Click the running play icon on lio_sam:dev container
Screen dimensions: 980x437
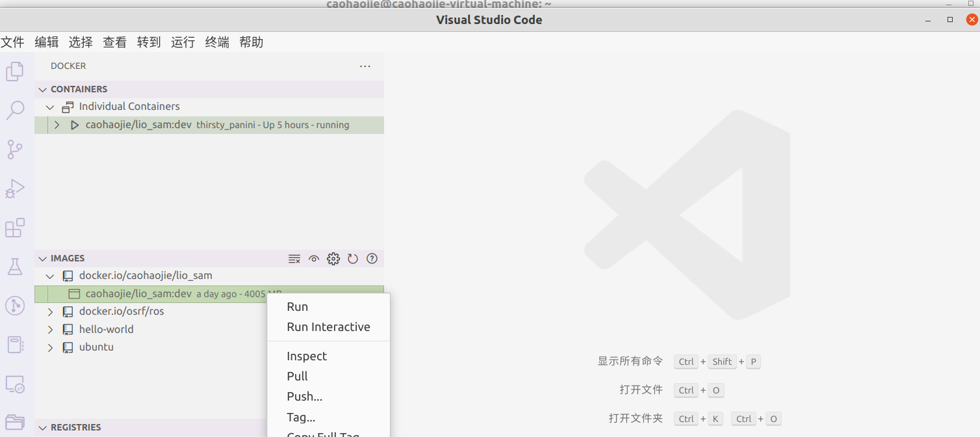(x=75, y=125)
